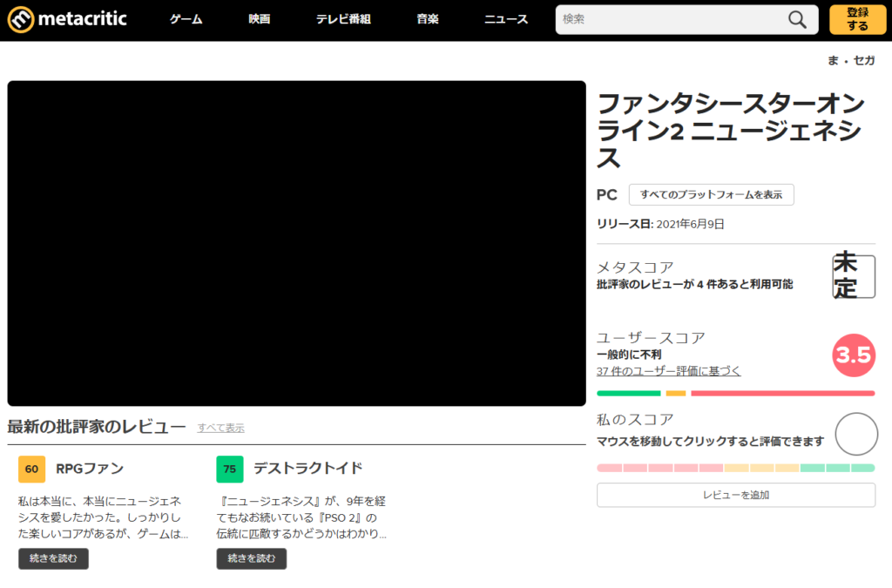
Task: Click the 未定 metascore box
Action: pyautogui.click(x=854, y=276)
